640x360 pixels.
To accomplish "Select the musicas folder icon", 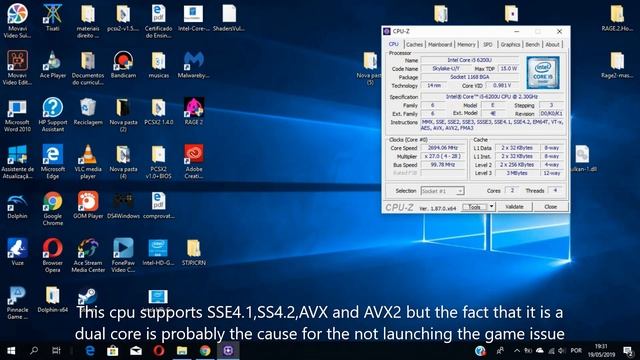I will tap(158, 64).
